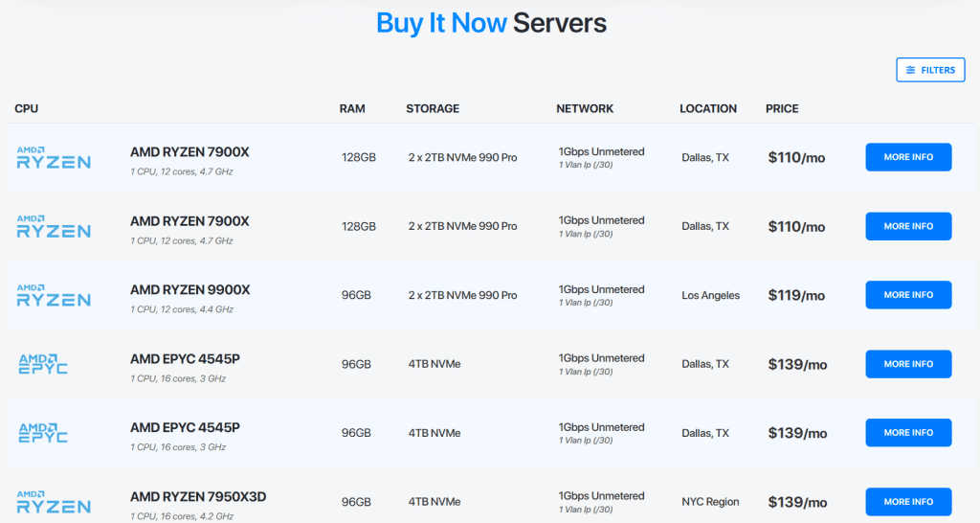
Task: Open MORE INFO for the second EPYC 4545P listing
Action: (908, 432)
